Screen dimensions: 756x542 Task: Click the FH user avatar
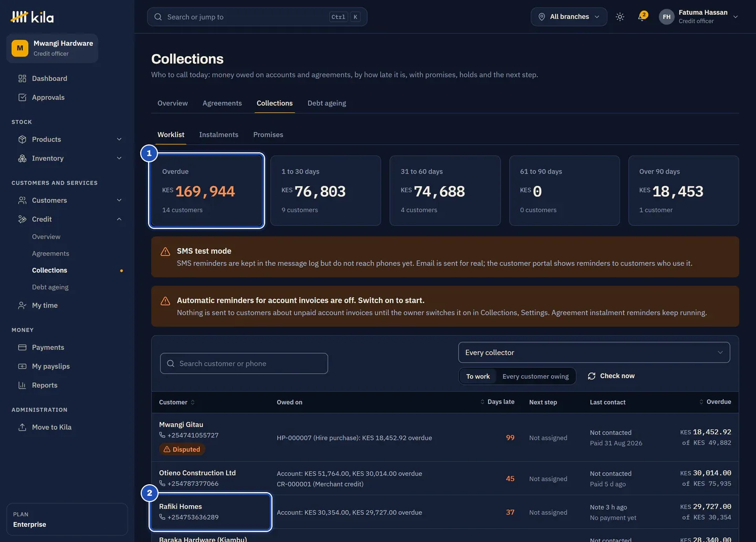(x=666, y=17)
